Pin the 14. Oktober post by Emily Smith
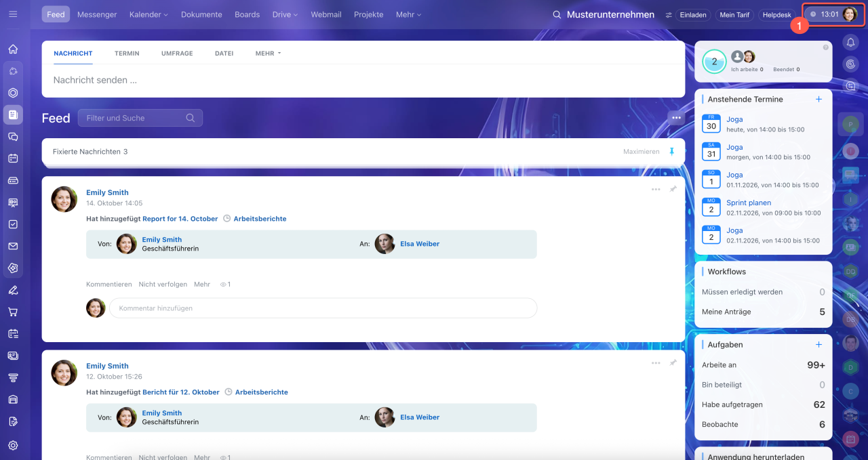This screenshot has width=868, height=460. (x=673, y=190)
